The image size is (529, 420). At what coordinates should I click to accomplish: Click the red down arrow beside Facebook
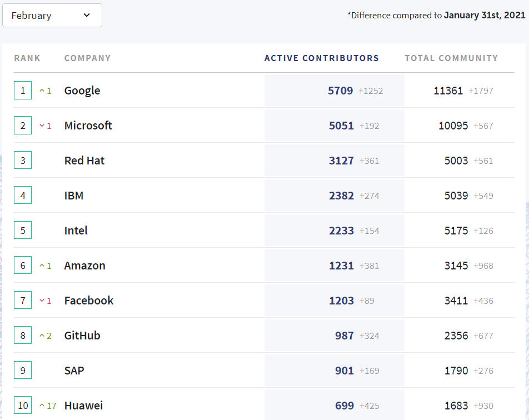(42, 301)
